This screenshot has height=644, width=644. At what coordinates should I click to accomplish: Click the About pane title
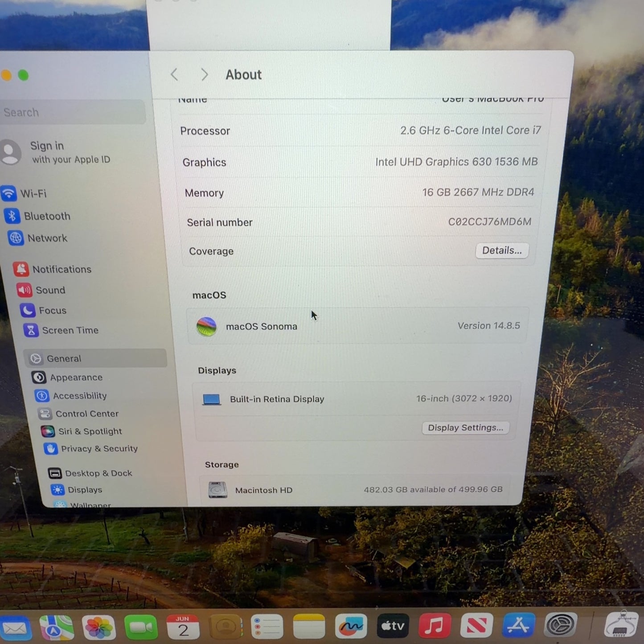pyautogui.click(x=243, y=74)
